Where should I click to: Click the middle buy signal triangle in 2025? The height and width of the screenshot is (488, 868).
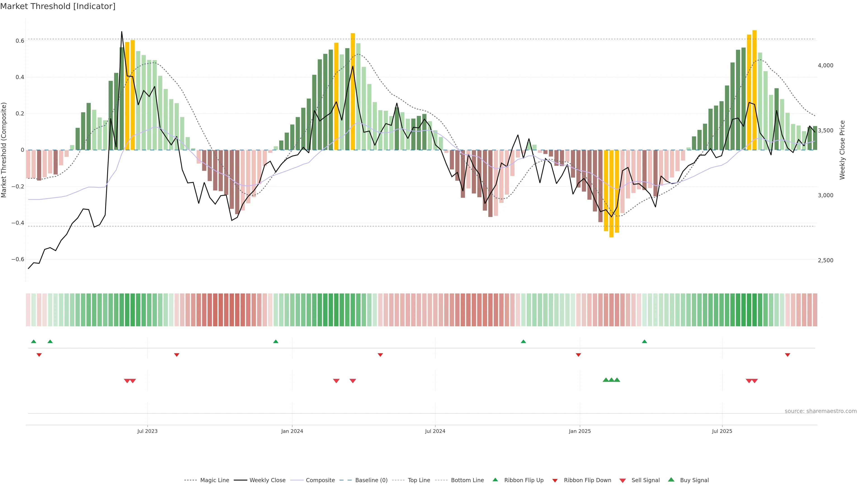tap(611, 380)
